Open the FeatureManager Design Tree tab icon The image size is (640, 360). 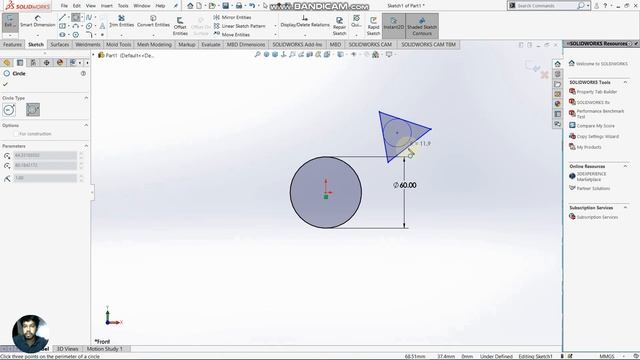7,62
